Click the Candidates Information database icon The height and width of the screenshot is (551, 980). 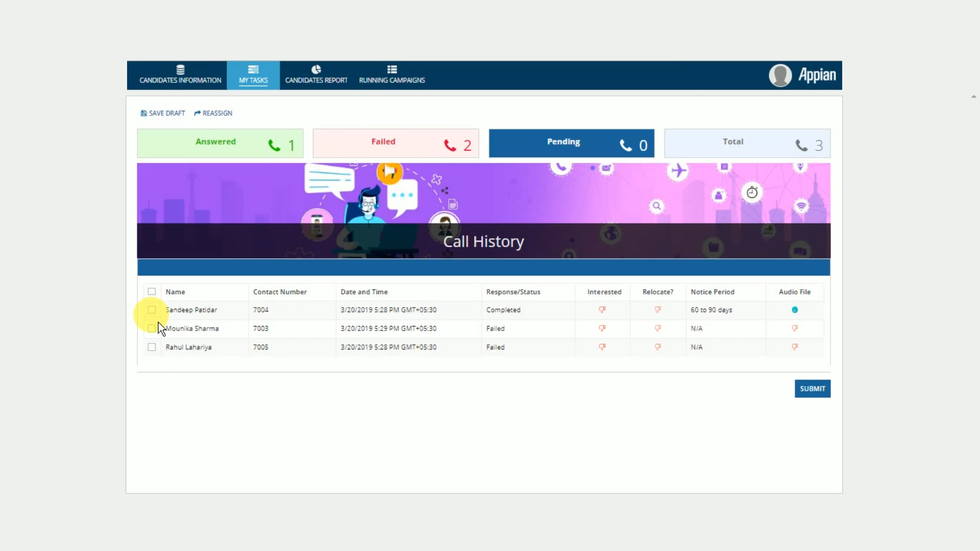[x=181, y=70]
